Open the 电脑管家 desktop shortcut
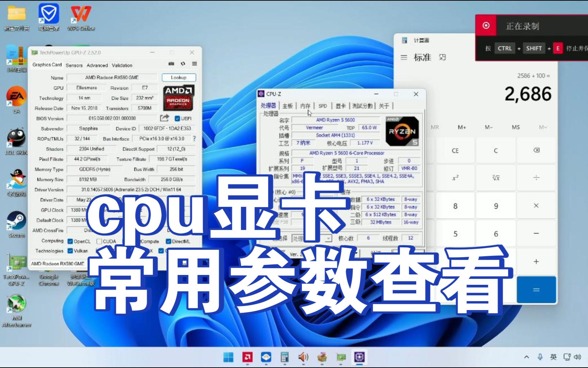Screen dimensions: 588x368 point(49,17)
